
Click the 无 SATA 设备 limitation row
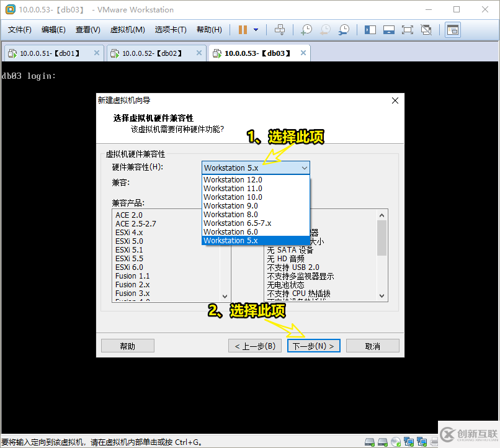click(x=290, y=250)
